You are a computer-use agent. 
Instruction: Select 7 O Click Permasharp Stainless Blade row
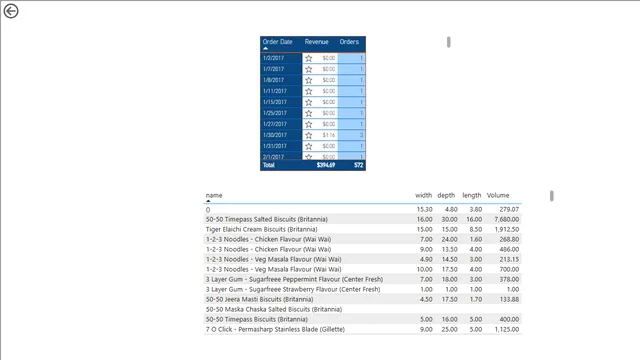362,329
